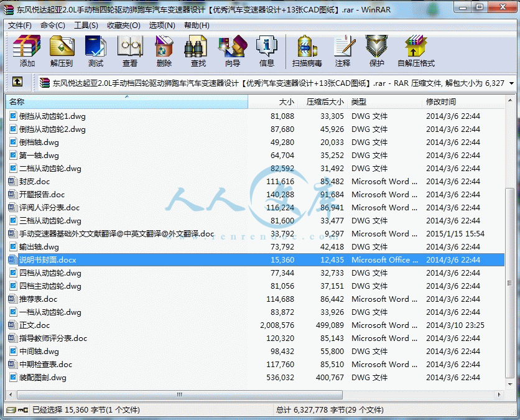Select file 倒档轴.dwg
This screenshot has height=420, width=520.
click(x=39, y=142)
